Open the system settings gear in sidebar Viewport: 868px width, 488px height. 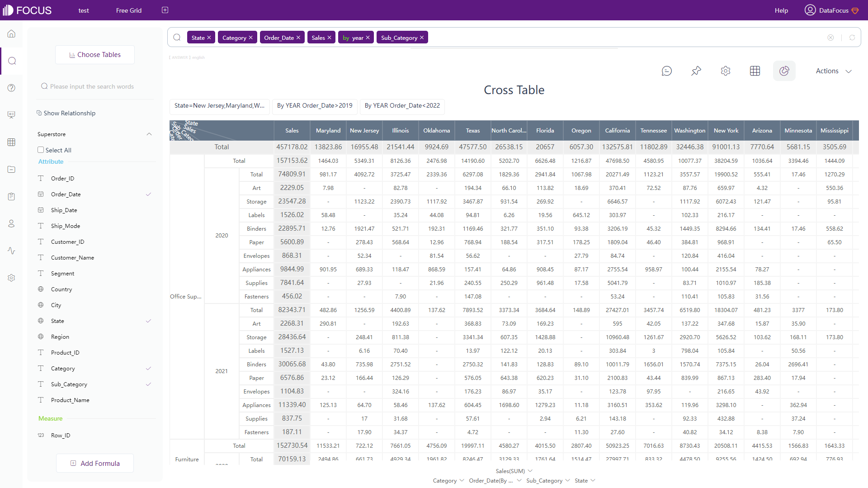(12, 278)
